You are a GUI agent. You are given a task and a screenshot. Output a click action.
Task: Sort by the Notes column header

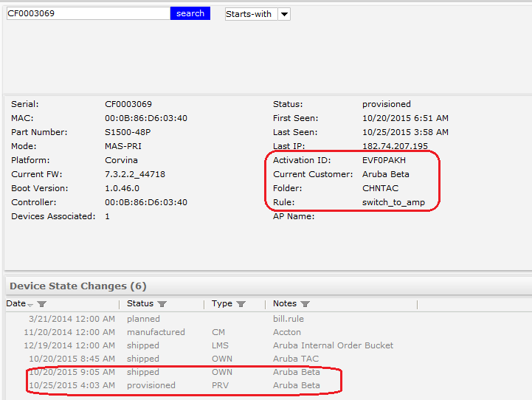coord(285,303)
